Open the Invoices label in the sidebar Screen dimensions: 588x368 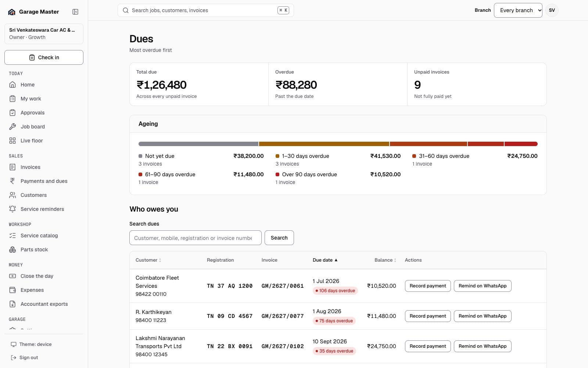click(x=31, y=167)
